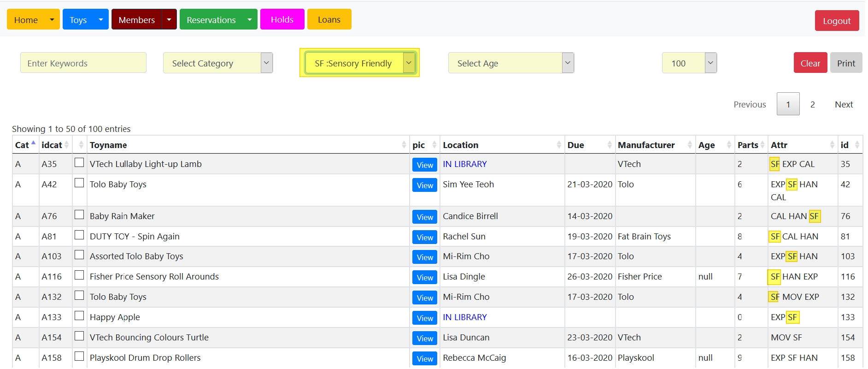Sort by Parts column sort icon

click(762, 145)
